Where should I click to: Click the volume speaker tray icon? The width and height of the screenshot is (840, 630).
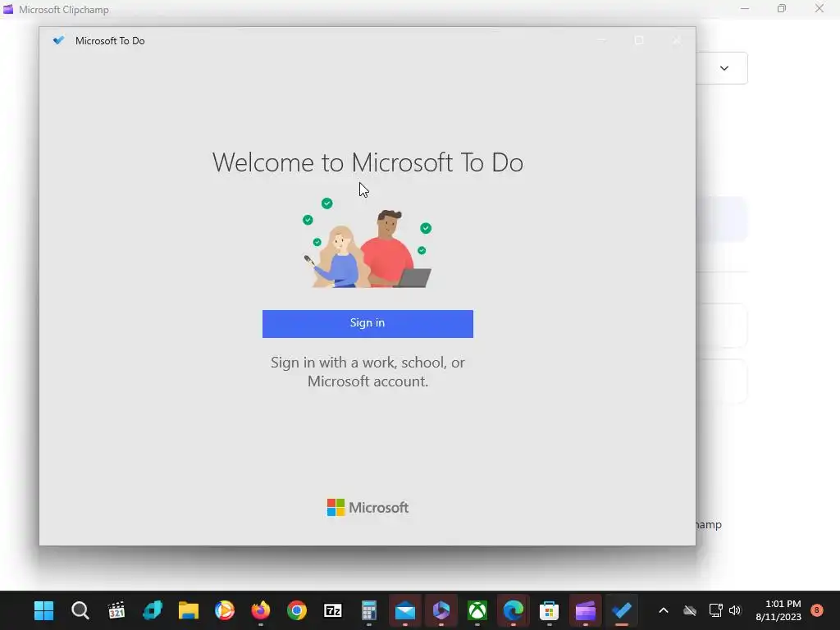[x=735, y=610]
